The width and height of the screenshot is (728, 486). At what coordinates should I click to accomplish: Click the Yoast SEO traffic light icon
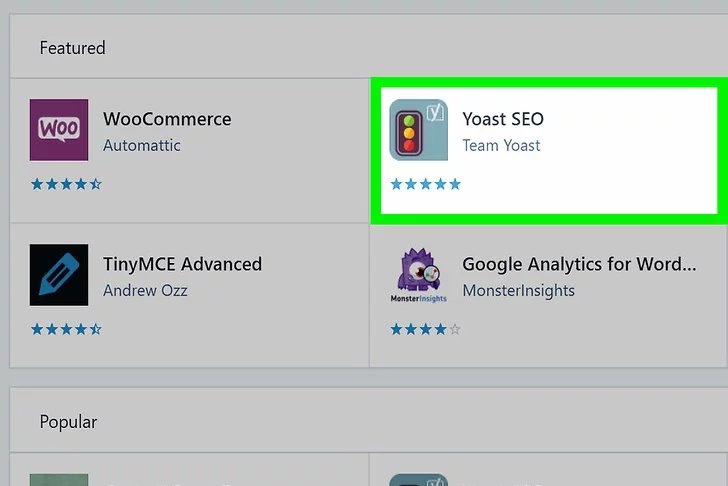coord(418,130)
